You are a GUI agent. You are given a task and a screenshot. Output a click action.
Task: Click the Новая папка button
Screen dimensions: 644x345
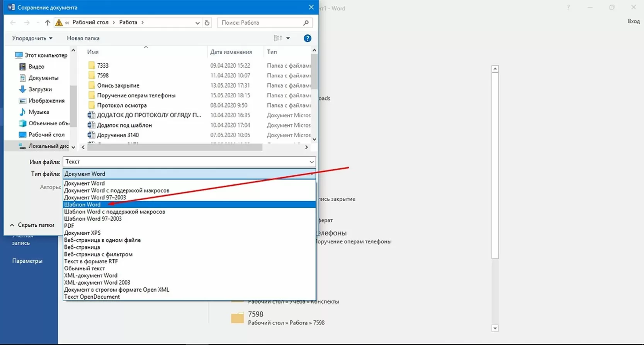pos(83,38)
